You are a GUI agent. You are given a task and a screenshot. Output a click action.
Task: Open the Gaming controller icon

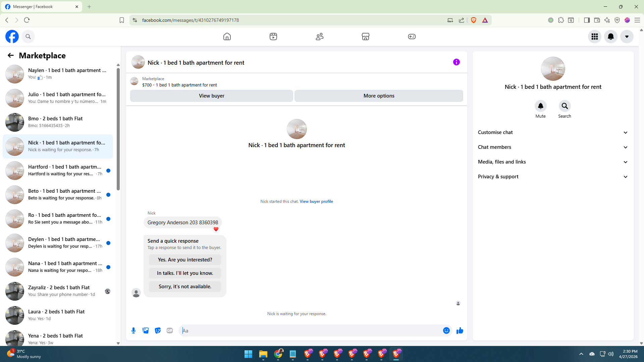click(412, 37)
